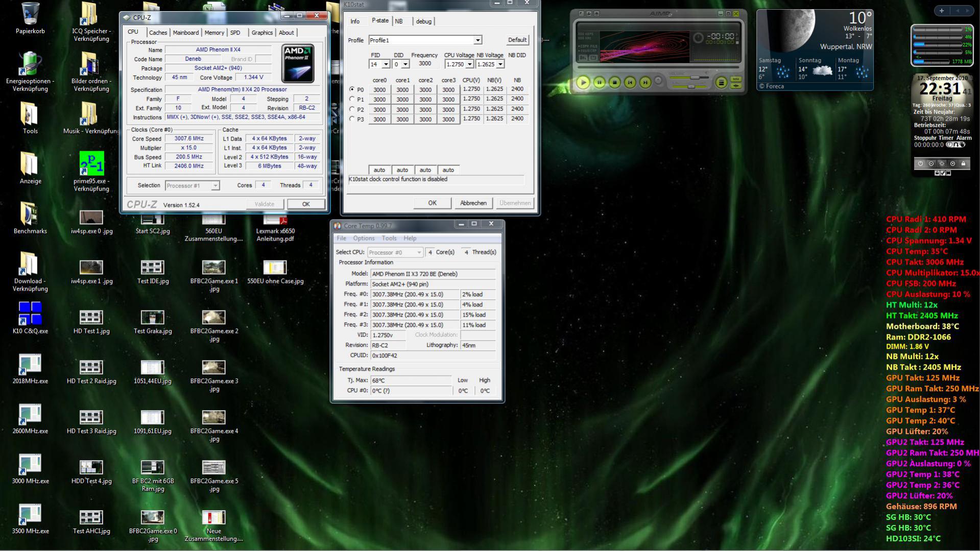Screen dimensions: 980x551
Task: Start playback in the AIMP player
Action: 583,82
